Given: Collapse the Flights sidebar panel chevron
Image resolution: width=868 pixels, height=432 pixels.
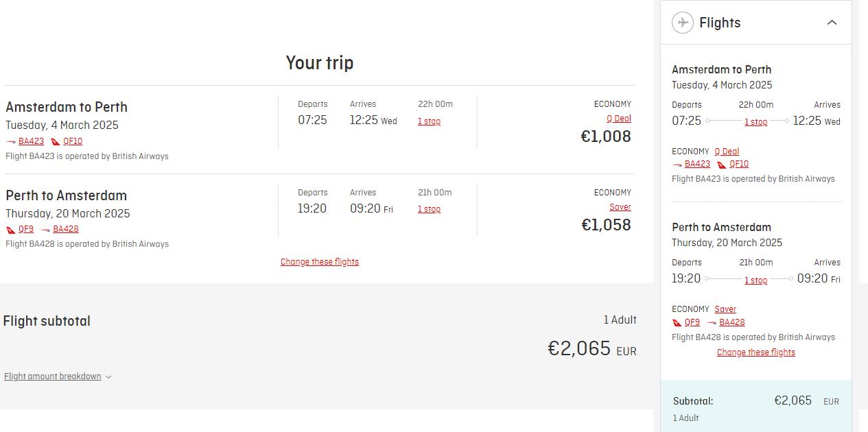Looking at the screenshot, I should 832,23.
